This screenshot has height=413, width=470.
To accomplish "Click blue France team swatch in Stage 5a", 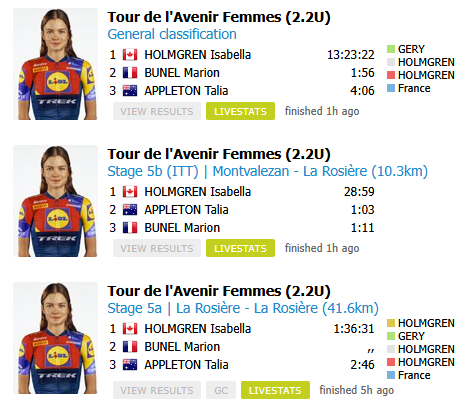I will click(391, 375).
